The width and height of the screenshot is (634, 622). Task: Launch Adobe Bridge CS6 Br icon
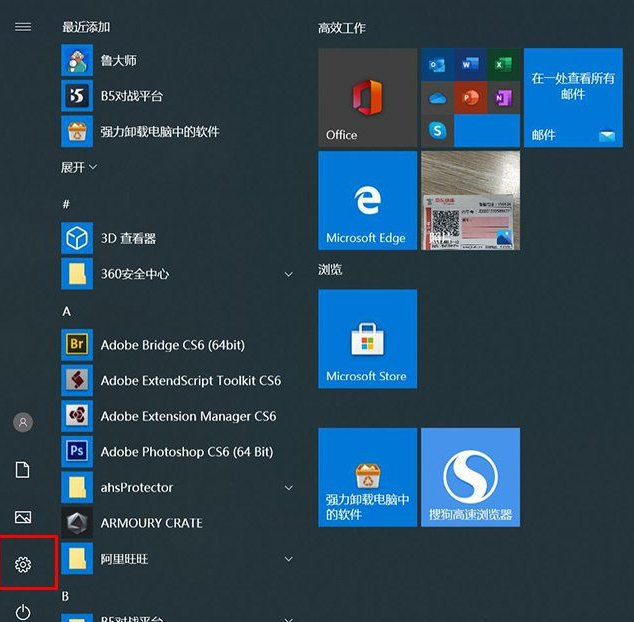77,345
